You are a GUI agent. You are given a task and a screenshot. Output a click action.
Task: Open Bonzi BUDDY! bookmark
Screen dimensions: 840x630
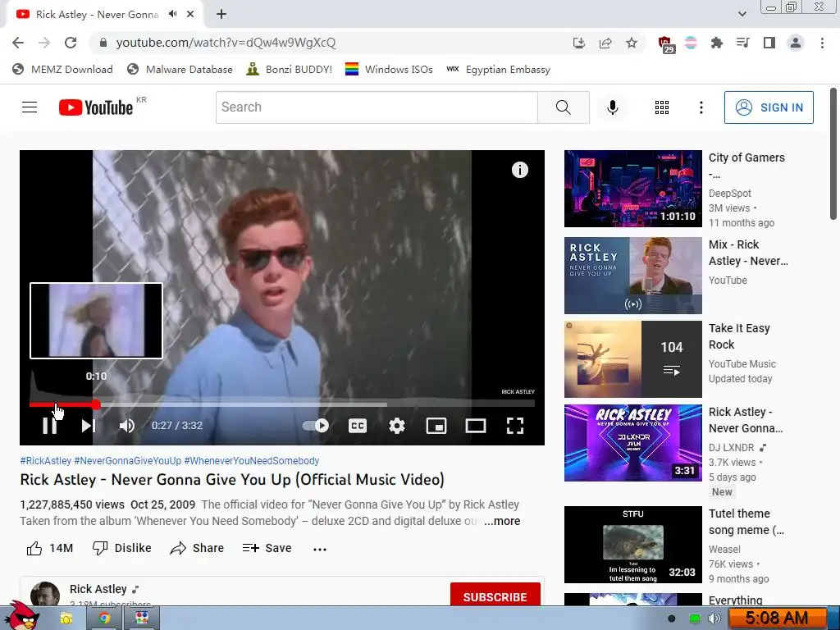click(x=290, y=69)
